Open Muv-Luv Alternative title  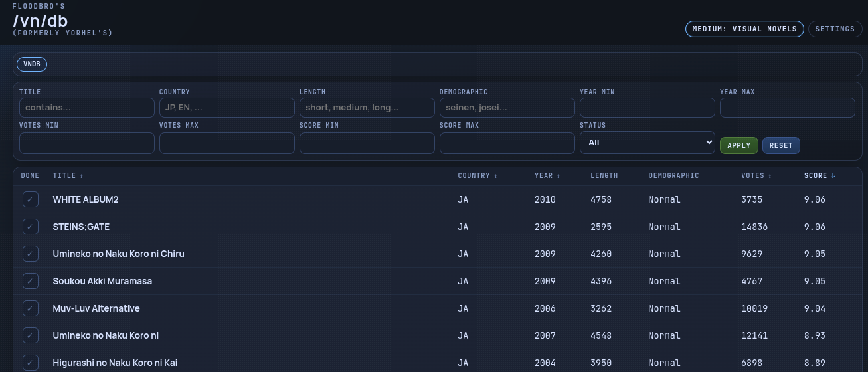[96, 308]
